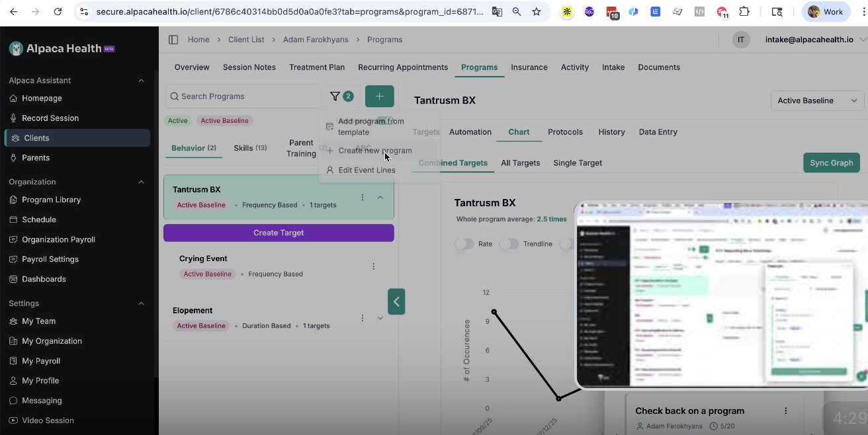
Task: Open Payroll Settings page
Action: pyautogui.click(x=50, y=259)
